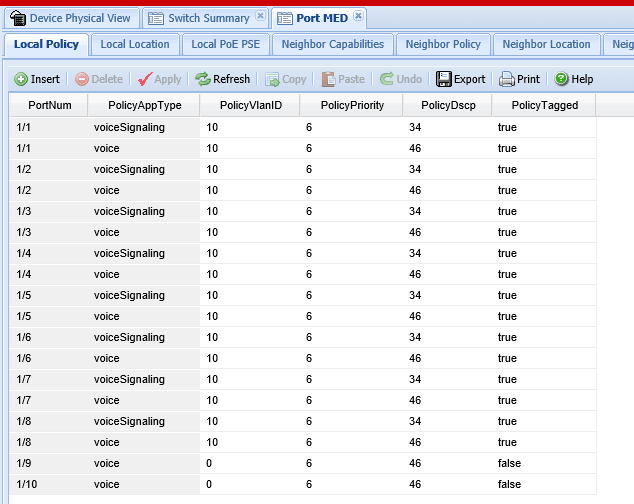Click the Insert plus icon
This screenshot has height=504, width=634.
click(x=21, y=79)
